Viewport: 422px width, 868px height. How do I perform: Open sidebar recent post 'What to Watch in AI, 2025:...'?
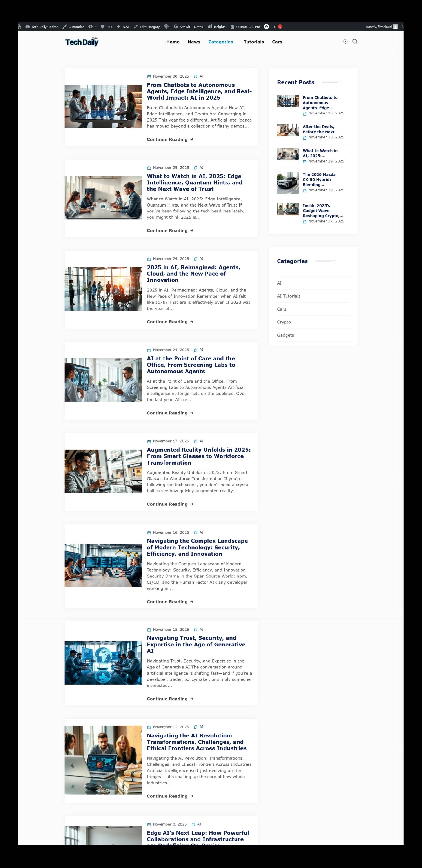click(x=320, y=153)
